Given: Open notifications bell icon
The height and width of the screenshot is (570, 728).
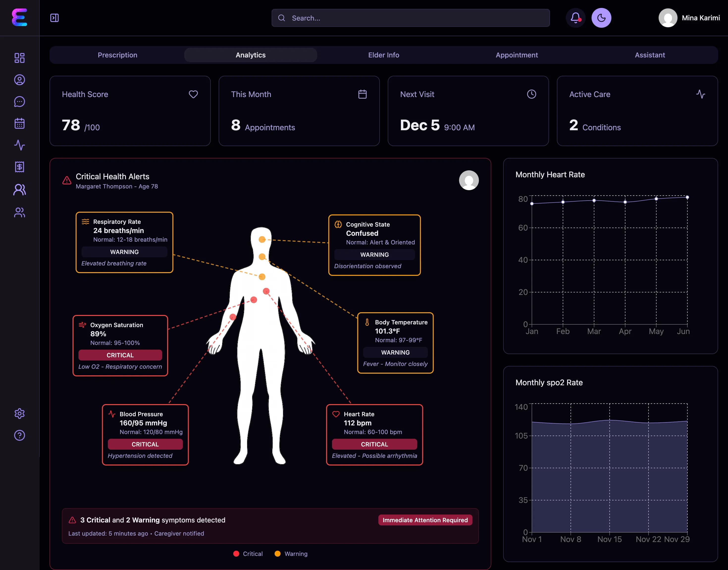Looking at the screenshot, I should pyautogui.click(x=575, y=18).
